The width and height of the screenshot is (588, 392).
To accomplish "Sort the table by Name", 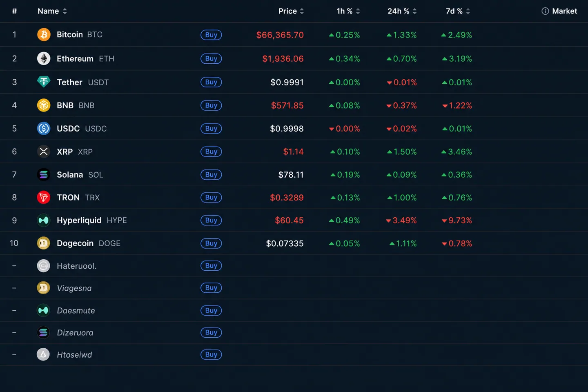I will pyautogui.click(x=52, y=11).
